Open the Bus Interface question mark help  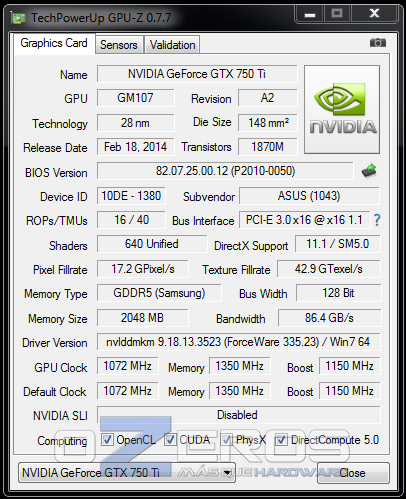click(377, 220)
